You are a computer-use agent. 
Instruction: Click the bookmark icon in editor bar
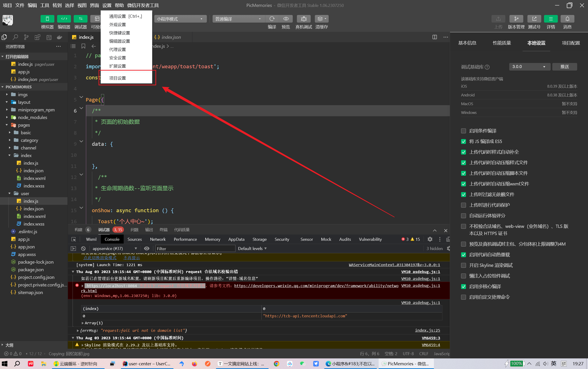pyautogui.click(x=83, y=46)
